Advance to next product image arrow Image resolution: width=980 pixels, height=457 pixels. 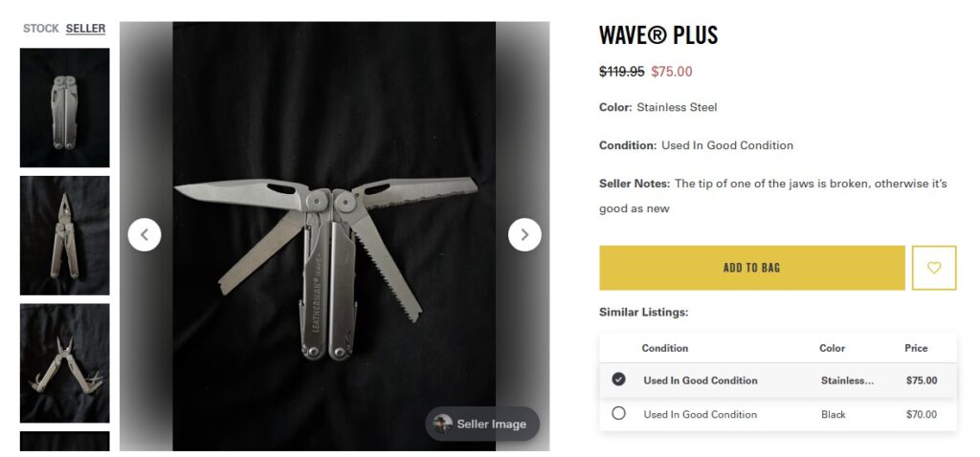[x=524, y=234]
